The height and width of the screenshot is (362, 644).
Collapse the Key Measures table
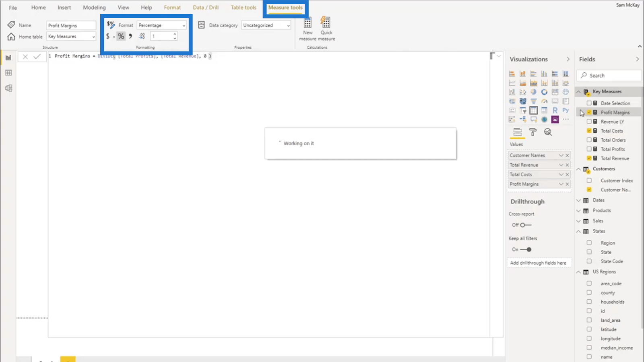579,92
